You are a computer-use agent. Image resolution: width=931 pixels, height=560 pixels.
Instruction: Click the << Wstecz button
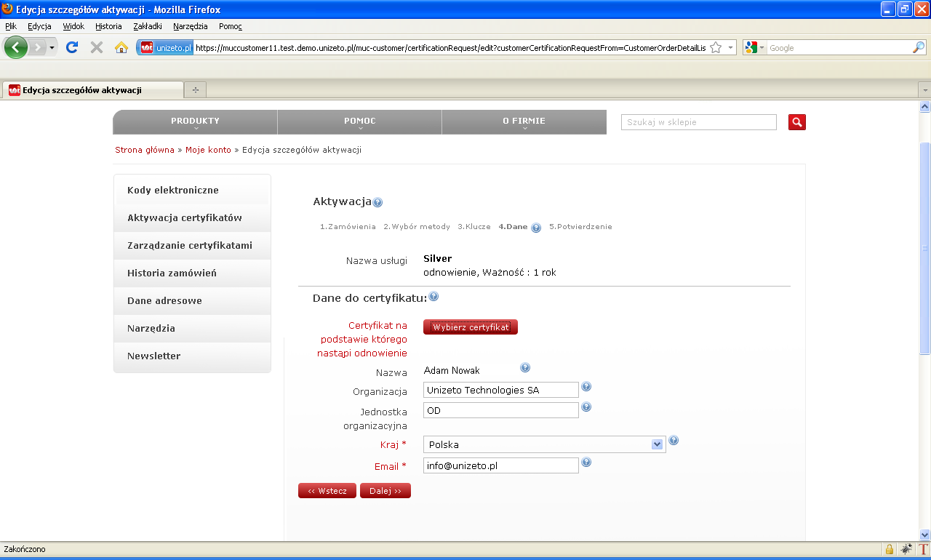tap(327, 491)
